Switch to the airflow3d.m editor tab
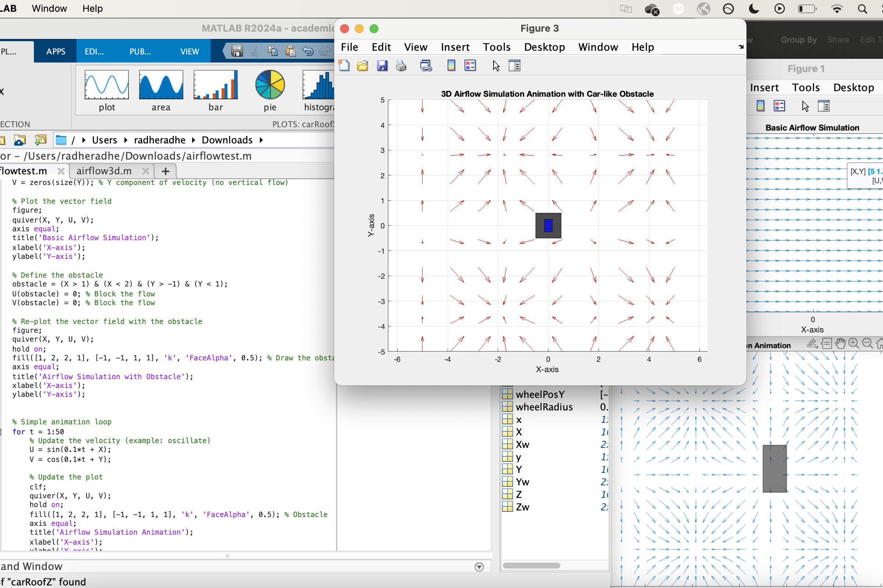The image size is (883, 588). (104, 171)
